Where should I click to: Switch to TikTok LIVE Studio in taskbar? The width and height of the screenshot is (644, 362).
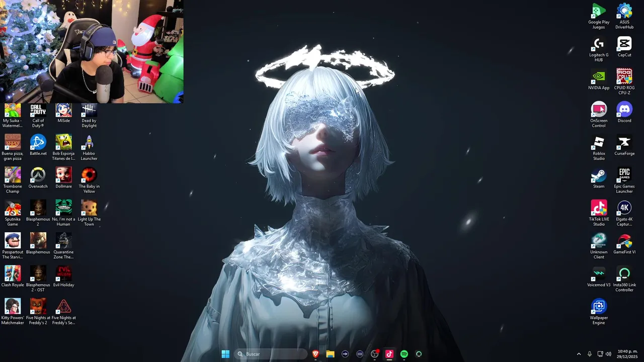click(389, 354)
